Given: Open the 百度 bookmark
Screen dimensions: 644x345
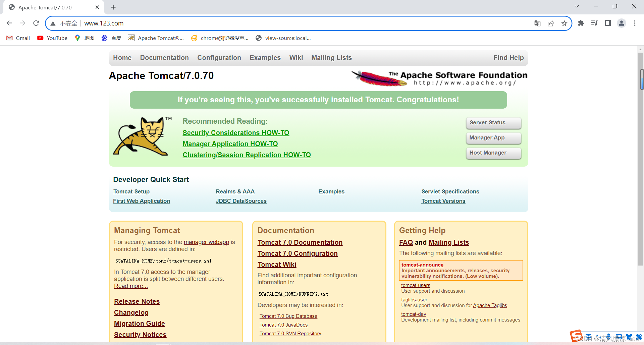Looking at the screenshot, I should click(x=111, y=38).
